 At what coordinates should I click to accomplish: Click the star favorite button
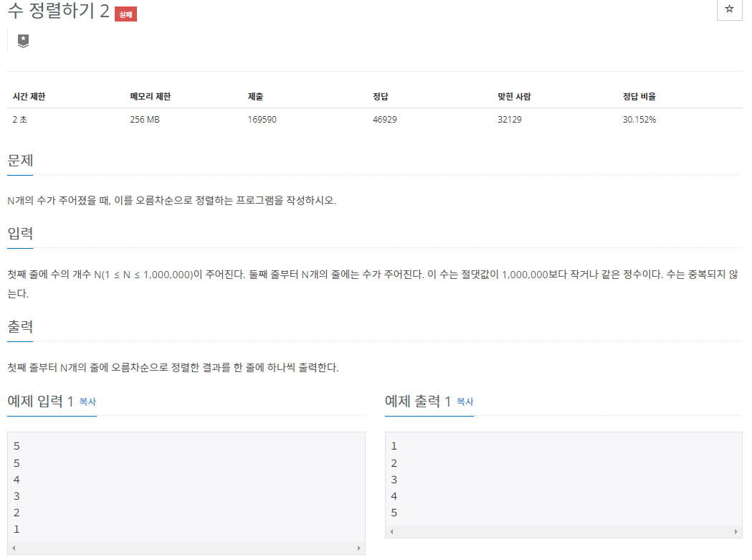[729, 9]
